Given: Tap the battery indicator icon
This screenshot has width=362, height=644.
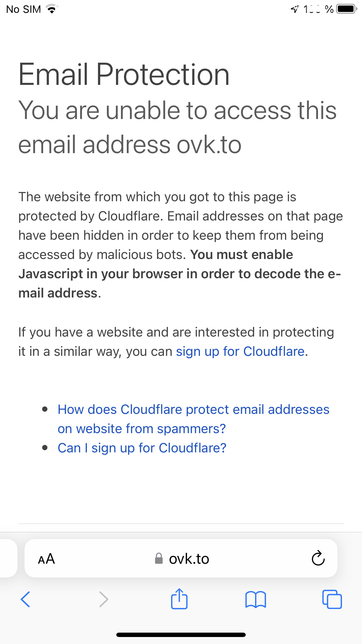Looking at the screenshot, I should click(346, 9).
